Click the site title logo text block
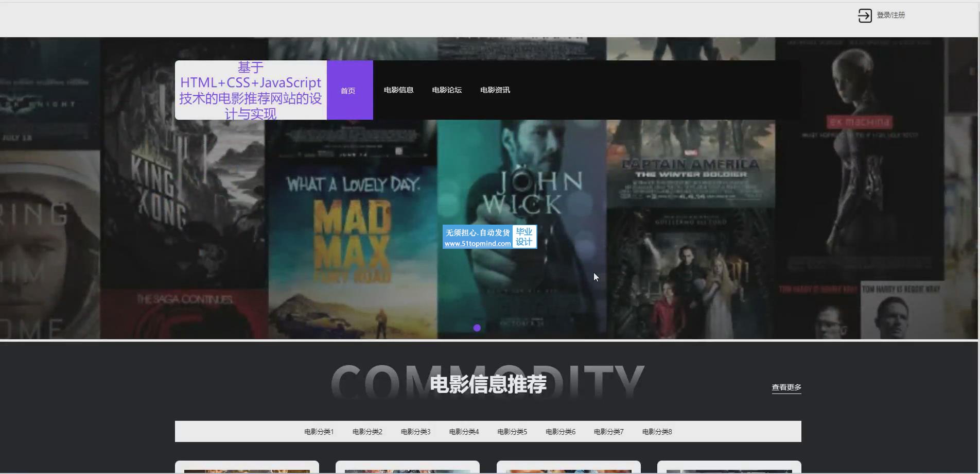This screenshot has height=474, width=980. pos(251,90)
